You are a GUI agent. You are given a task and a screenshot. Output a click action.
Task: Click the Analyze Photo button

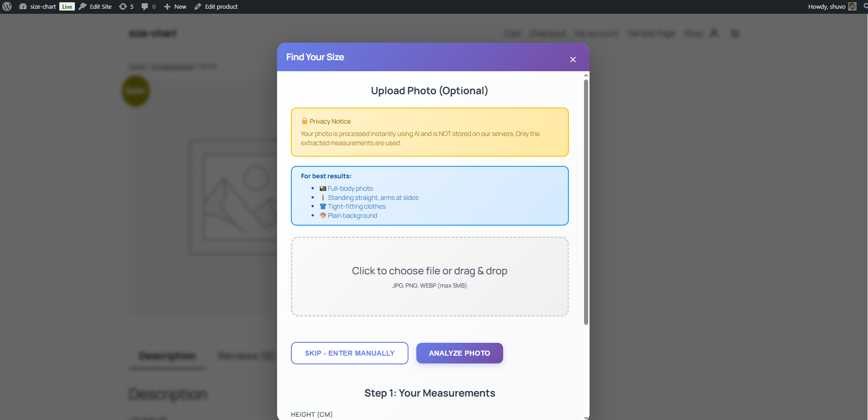click(x=460, y=353)
